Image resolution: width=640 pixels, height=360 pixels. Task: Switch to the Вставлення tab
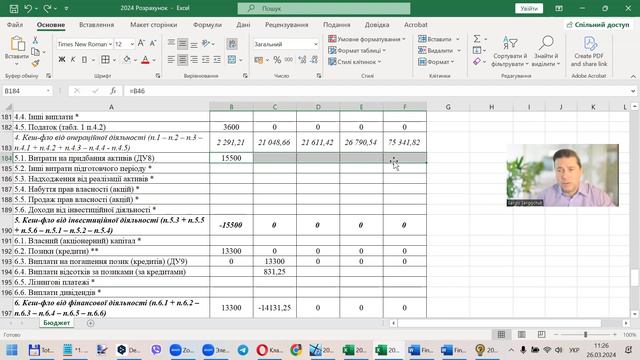click(x=96, y=24)
